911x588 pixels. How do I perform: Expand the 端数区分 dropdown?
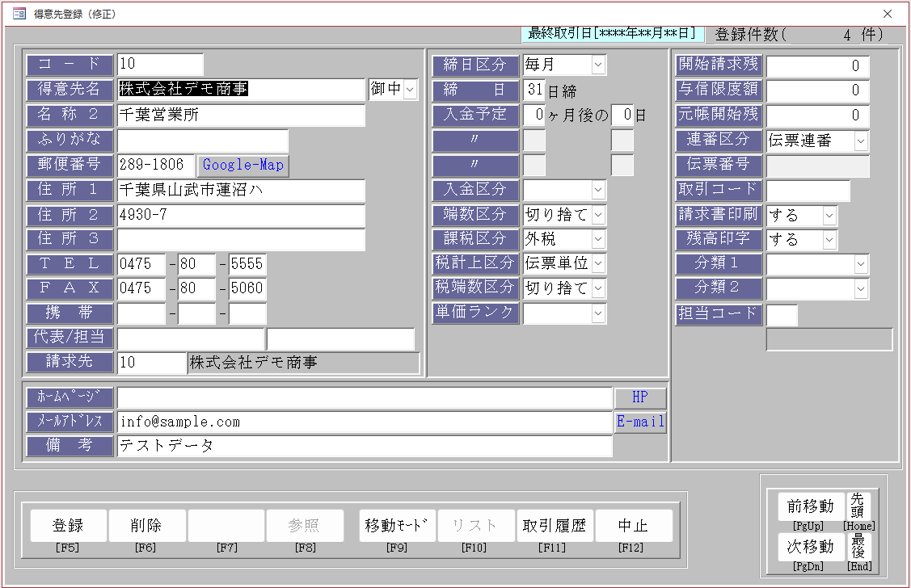(x=598, y=216)
